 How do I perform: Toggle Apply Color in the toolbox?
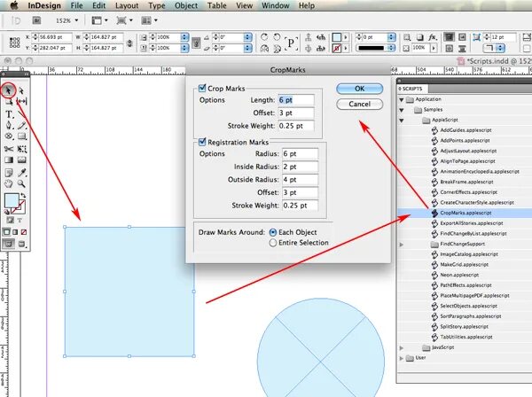6,232
